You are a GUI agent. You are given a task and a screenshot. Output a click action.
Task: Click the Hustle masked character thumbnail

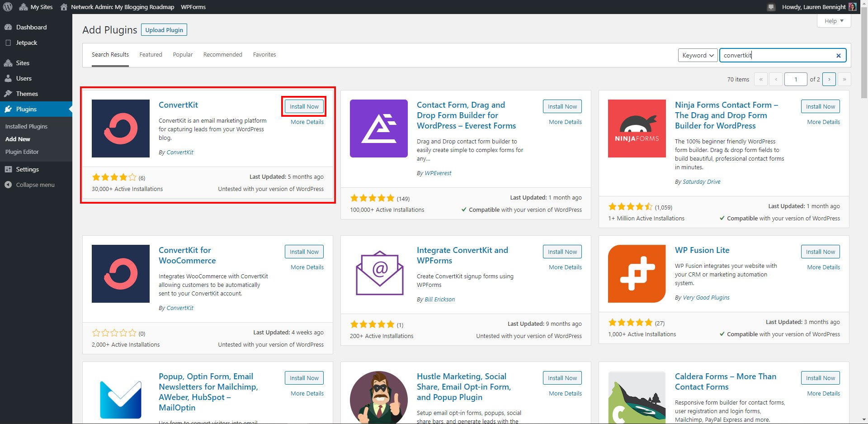pos(379,398)
